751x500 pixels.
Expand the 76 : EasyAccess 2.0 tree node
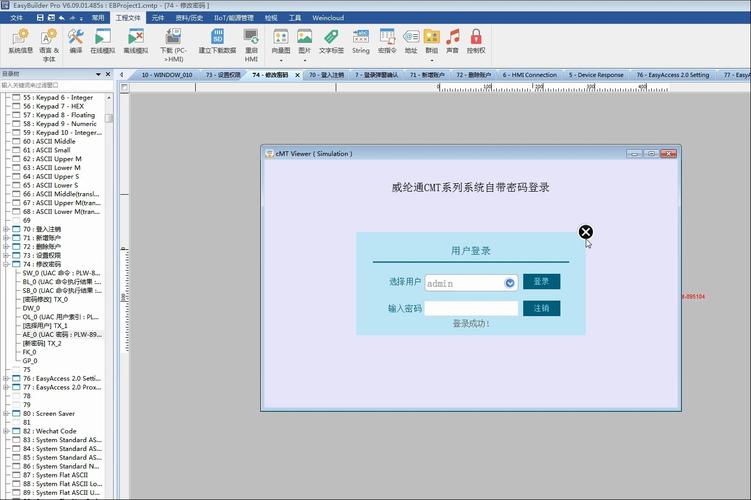point(6,378)
